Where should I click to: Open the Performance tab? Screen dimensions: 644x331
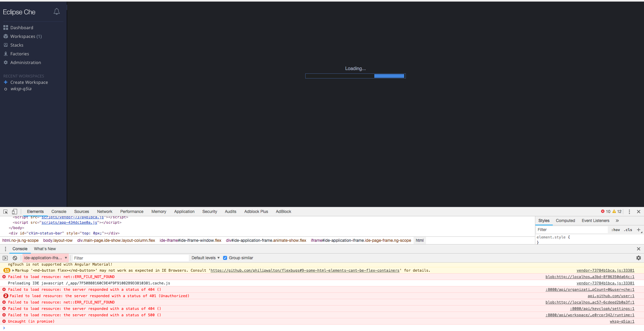[132, 212]
